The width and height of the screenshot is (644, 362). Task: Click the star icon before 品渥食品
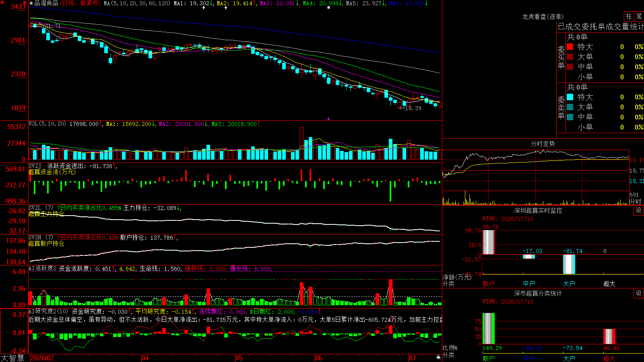(31, 3)
